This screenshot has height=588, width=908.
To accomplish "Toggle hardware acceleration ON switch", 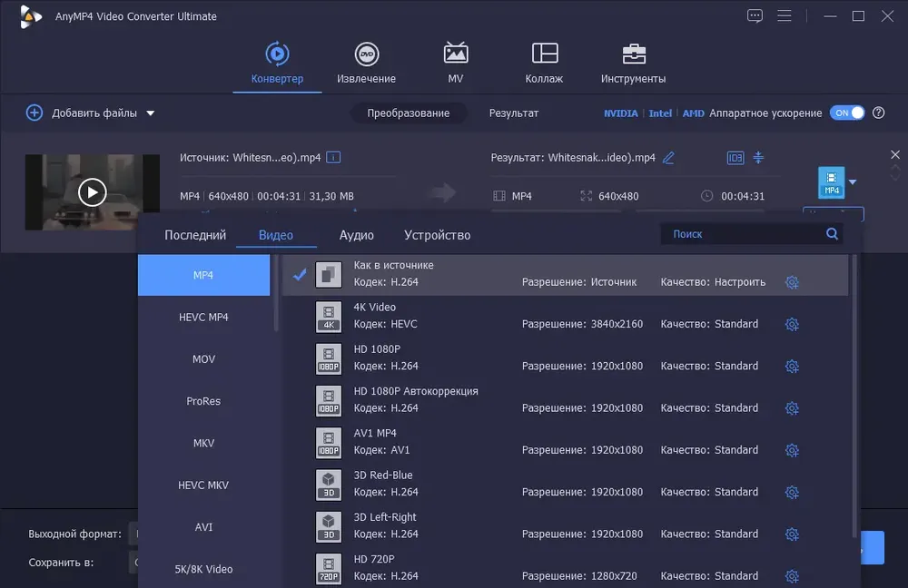I will click(846, 113).
